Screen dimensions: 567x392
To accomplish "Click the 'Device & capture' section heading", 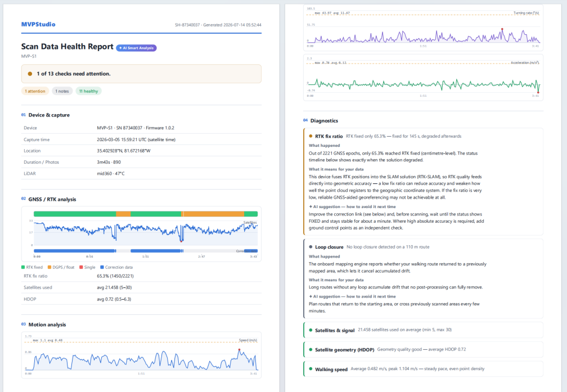I will click(49, 115).
